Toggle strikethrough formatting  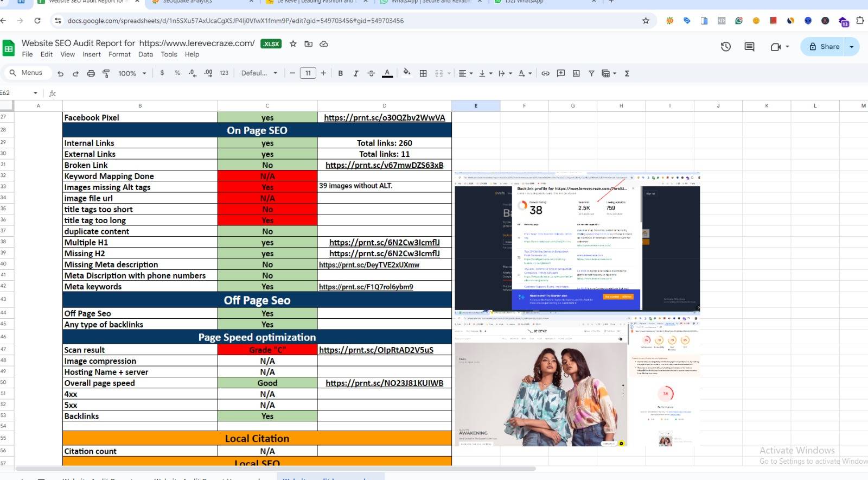[371, 73]
